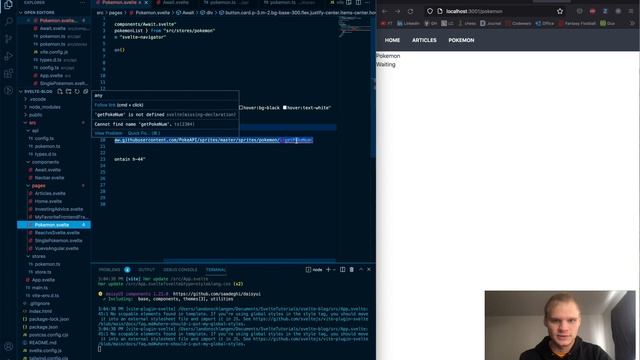Image resolution: width=640 pixels, height=360 pixels.
Task: Open the Accounts icon in the activity bar
Action: [x=8, y=347]
